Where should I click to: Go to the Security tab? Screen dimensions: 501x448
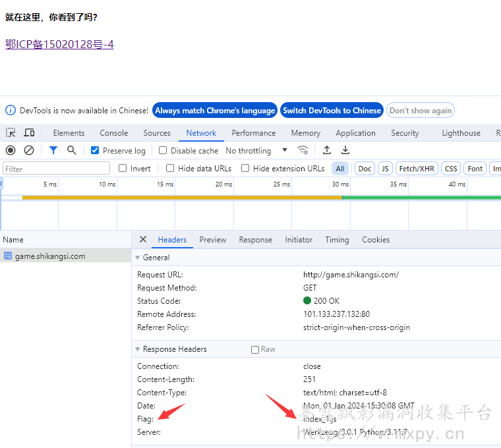point(405,133)
